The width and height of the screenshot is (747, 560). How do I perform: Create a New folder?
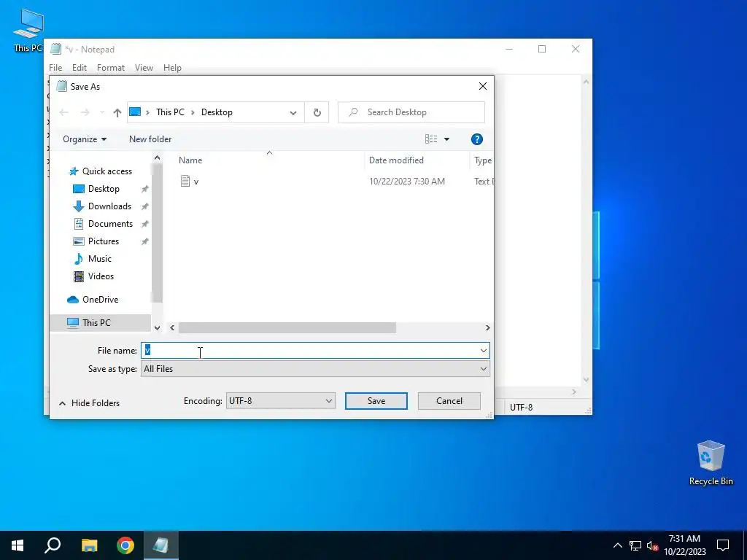[150, 139]
